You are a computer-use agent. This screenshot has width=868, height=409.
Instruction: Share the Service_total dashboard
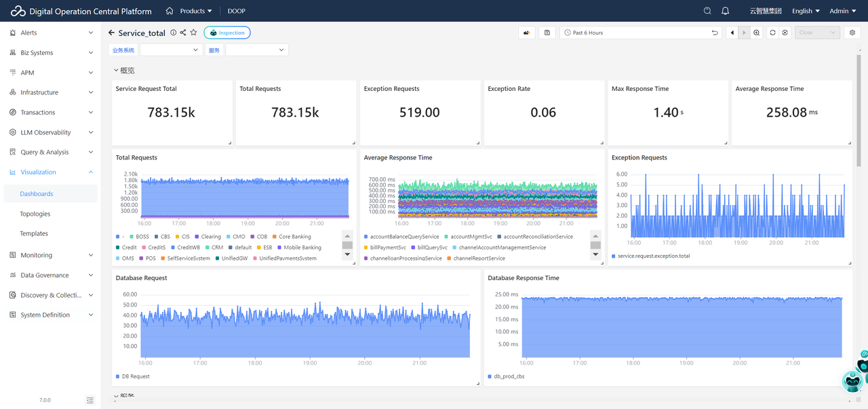tap(183, 33)
